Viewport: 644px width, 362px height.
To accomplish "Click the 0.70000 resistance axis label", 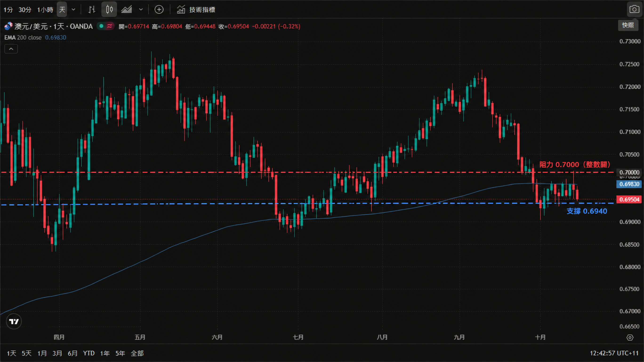I will pos(629,173).
